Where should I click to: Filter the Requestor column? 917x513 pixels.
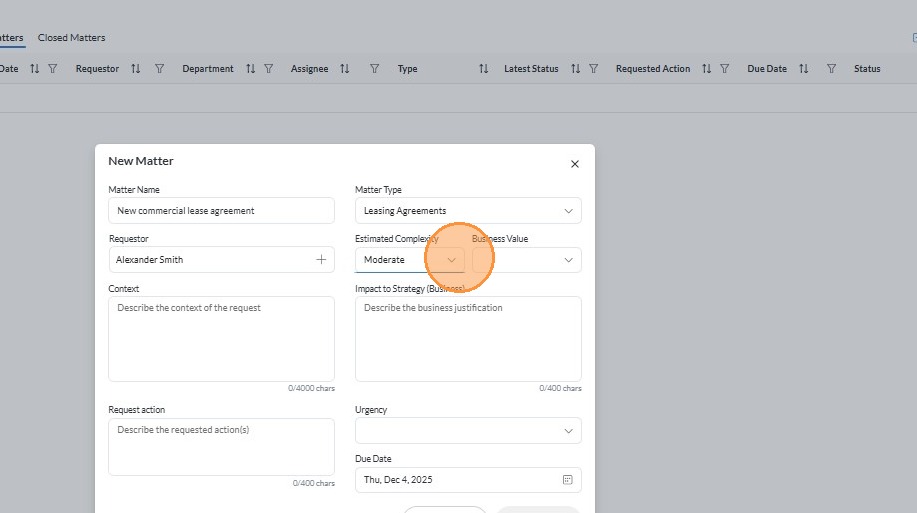(155, 69)
